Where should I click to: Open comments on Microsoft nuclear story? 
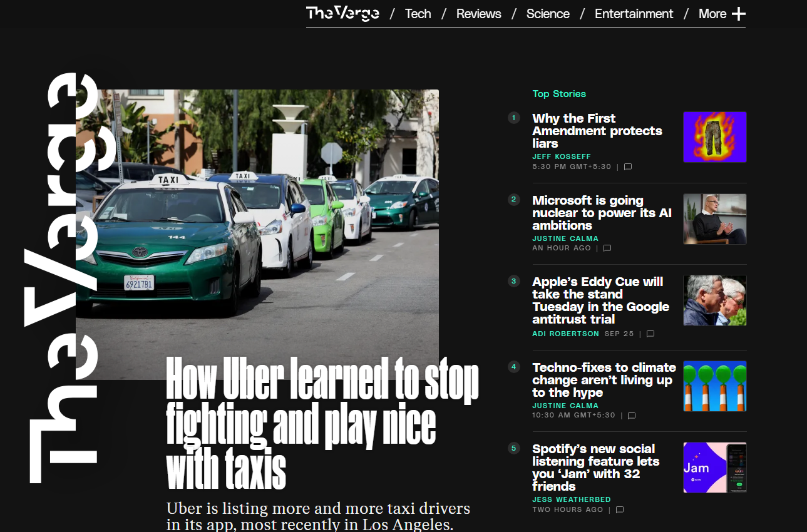point(607,248)
